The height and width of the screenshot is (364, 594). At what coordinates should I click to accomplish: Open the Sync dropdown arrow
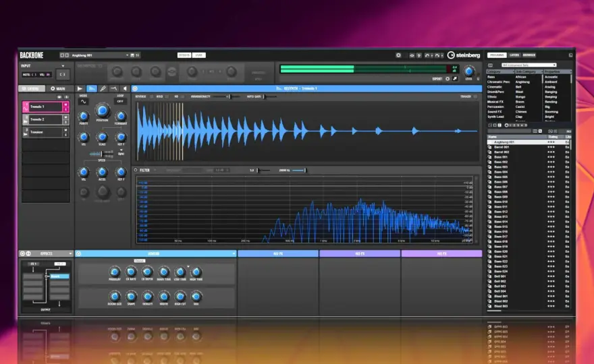pos(121,150)
